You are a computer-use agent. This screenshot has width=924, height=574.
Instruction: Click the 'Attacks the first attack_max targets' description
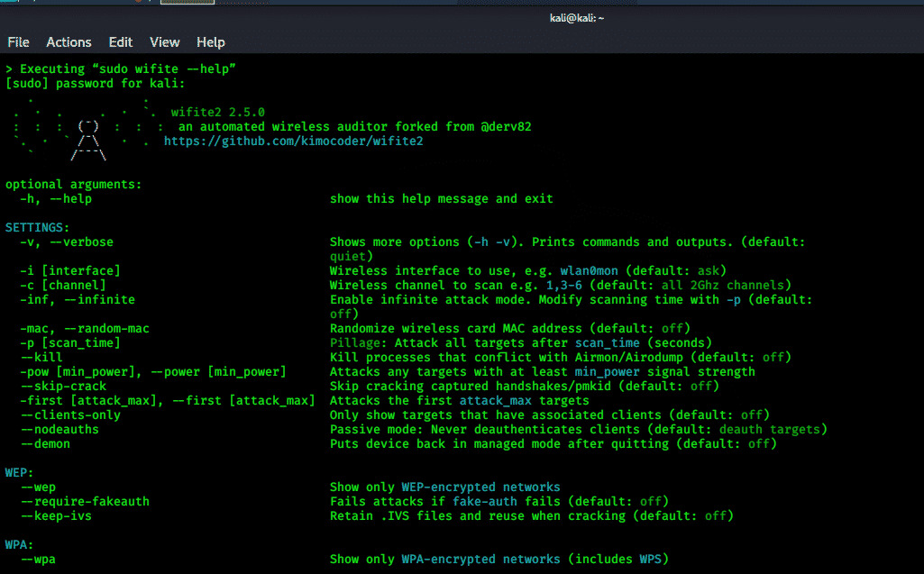(460, 401)
